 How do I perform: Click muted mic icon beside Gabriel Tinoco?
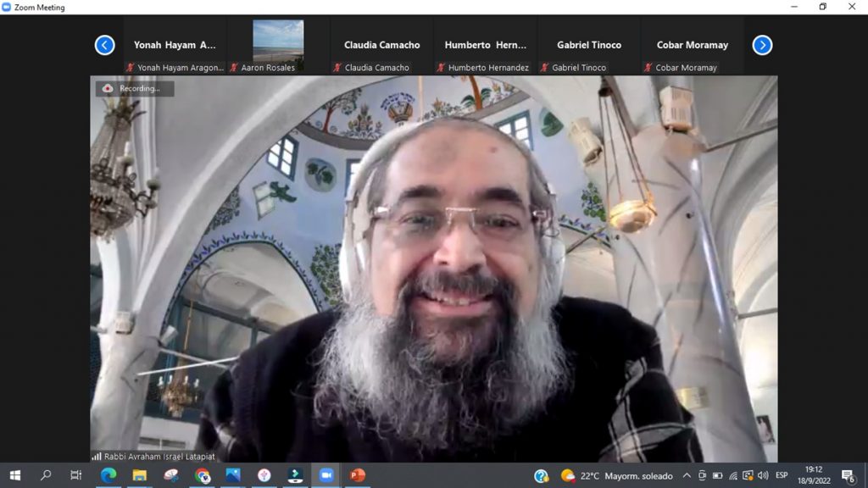point(545,68)
